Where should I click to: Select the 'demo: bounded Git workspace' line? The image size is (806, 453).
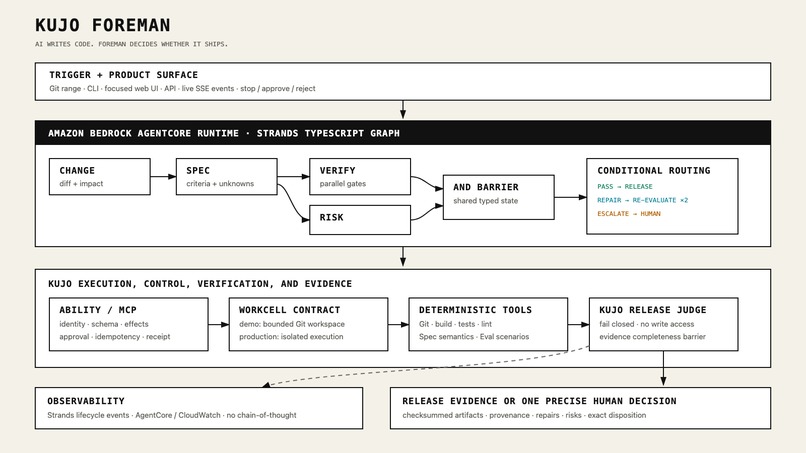(x=291, y=324)
